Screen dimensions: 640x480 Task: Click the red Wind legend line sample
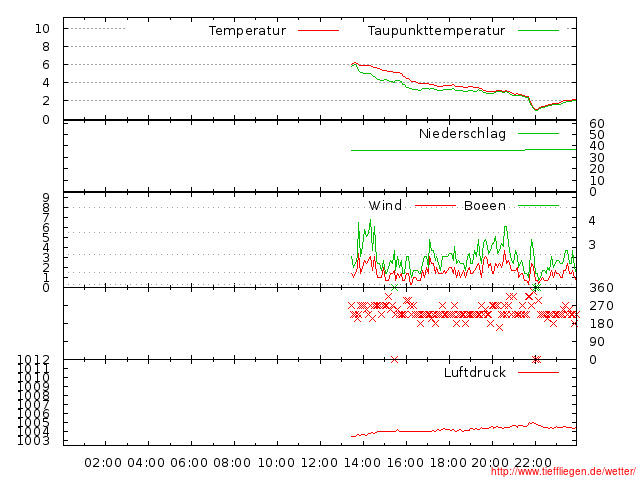coord(435,206)
